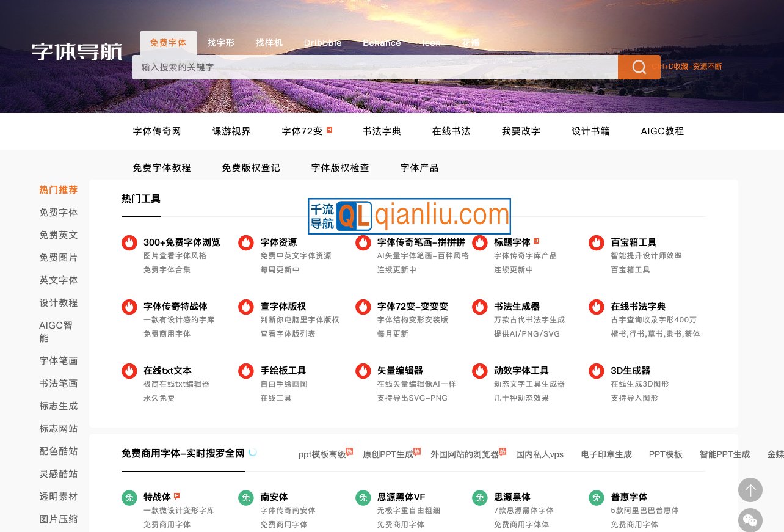Switch to the PPT模板 tab
This screenshot has width=784, height=532.
[666, 454]
